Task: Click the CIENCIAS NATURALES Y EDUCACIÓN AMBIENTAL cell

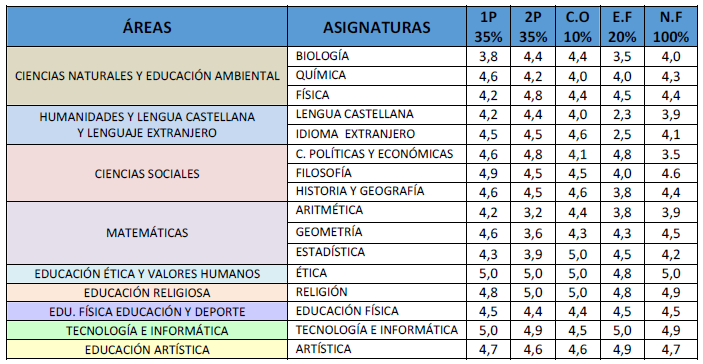Action: [147, 76]
